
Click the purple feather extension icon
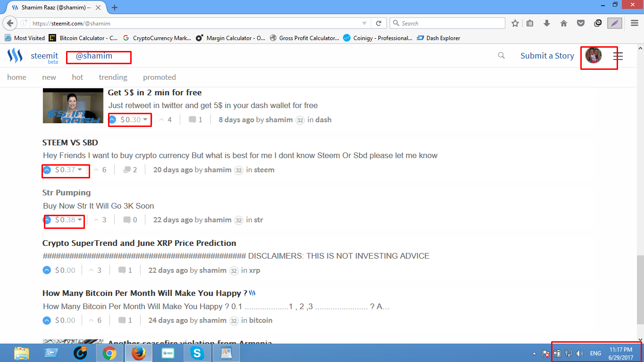614,23
